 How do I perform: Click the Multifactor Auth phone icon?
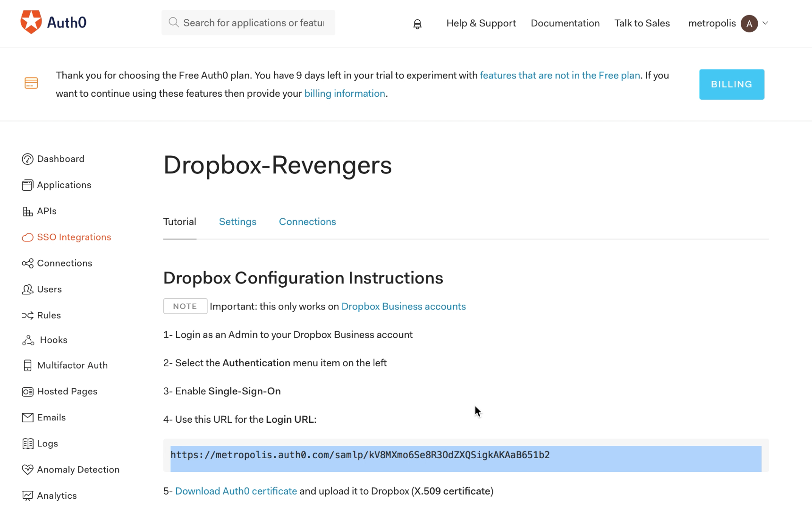27,365
